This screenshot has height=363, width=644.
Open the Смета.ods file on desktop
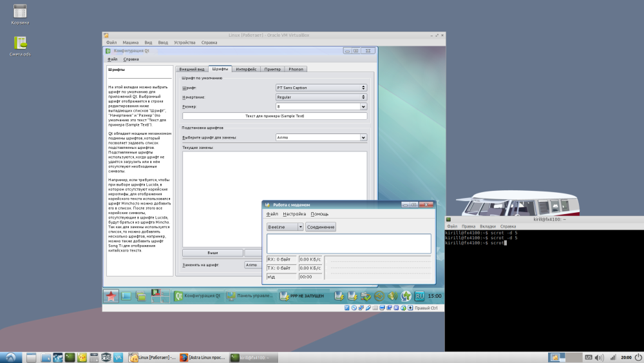[x=21, y=43]
